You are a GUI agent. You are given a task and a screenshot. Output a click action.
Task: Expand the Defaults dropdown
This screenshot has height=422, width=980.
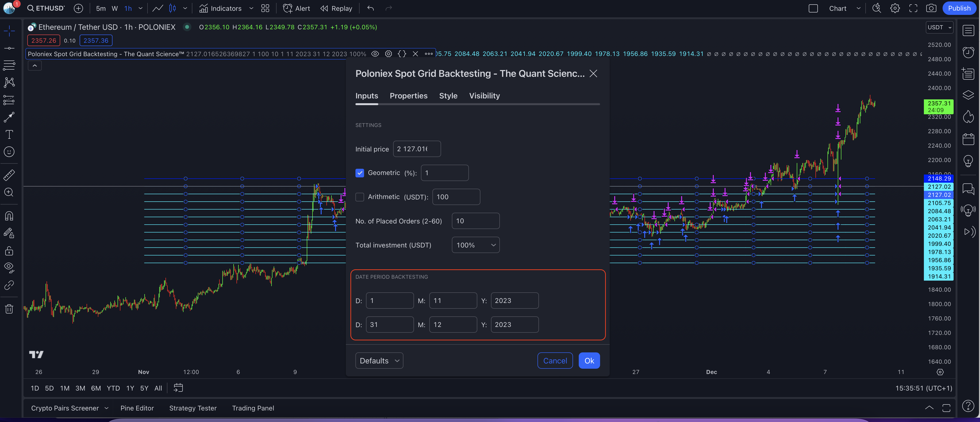379,361
